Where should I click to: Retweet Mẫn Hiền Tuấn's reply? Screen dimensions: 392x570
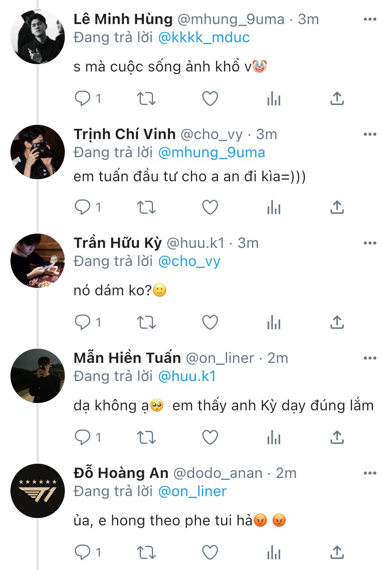(146, 437)
